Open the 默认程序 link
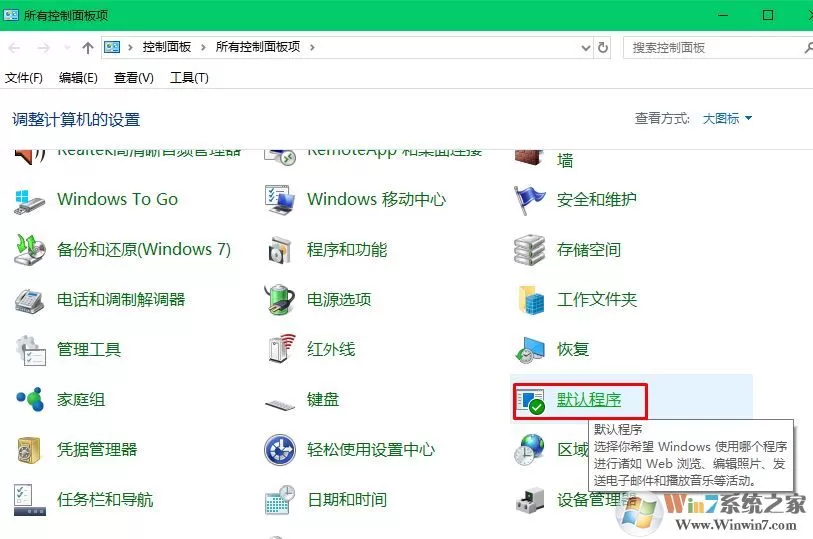Screen dimensions: 813x539 tap(589, 400)
